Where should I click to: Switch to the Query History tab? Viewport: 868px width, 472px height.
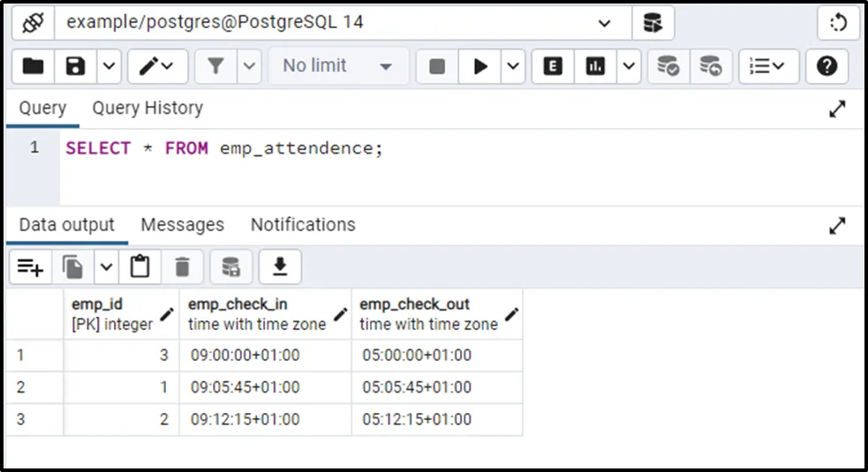pos(147,109)
